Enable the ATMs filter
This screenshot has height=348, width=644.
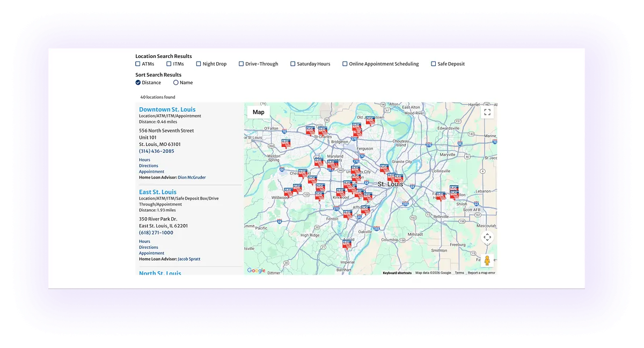(x=138, y=63)
